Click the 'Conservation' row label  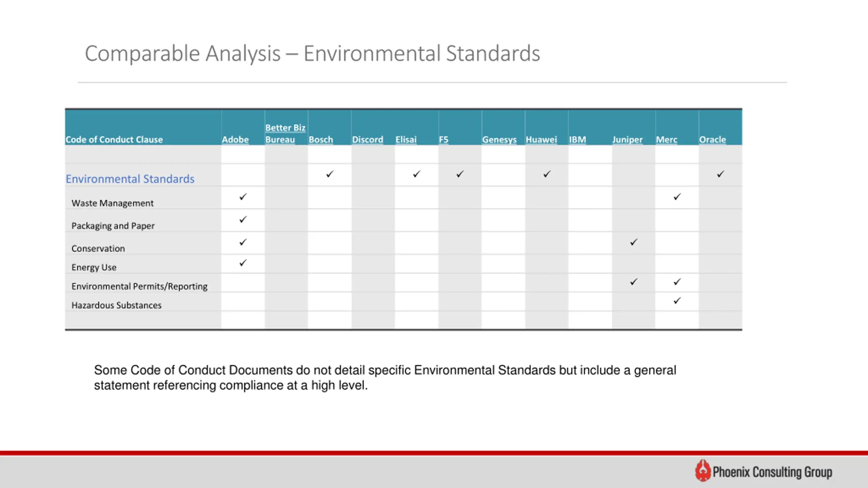[98, 248]
